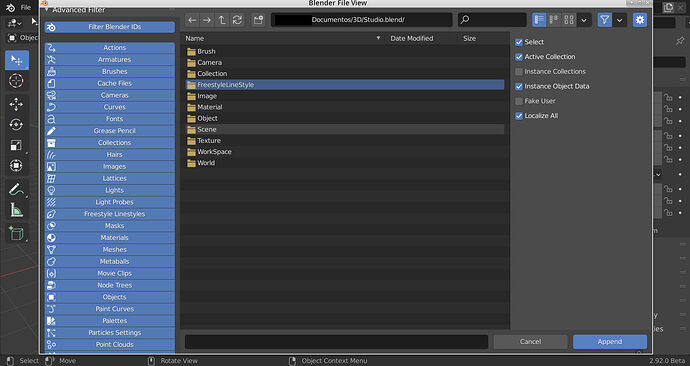Screen dimensions: 690x366
Task: Select the FreestyleLineStyle folder
Action: (x=345, y=85)
